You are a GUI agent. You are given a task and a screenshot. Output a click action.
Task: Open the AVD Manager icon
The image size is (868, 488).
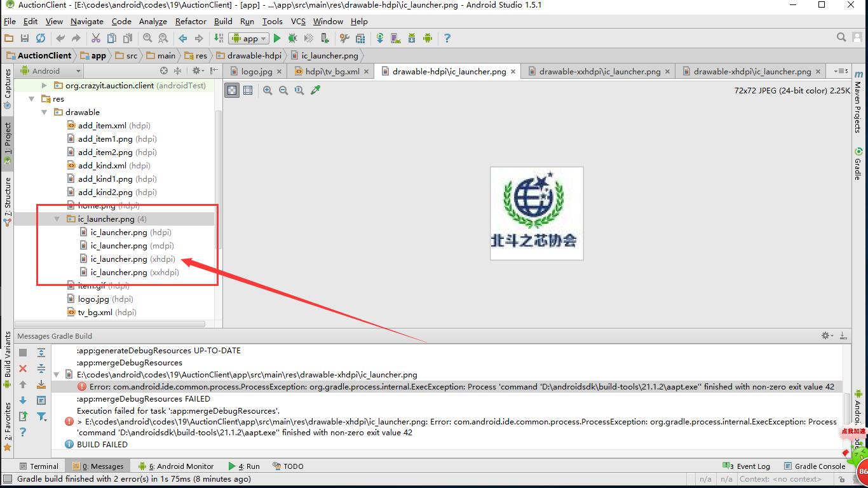(x=396, y=38)
